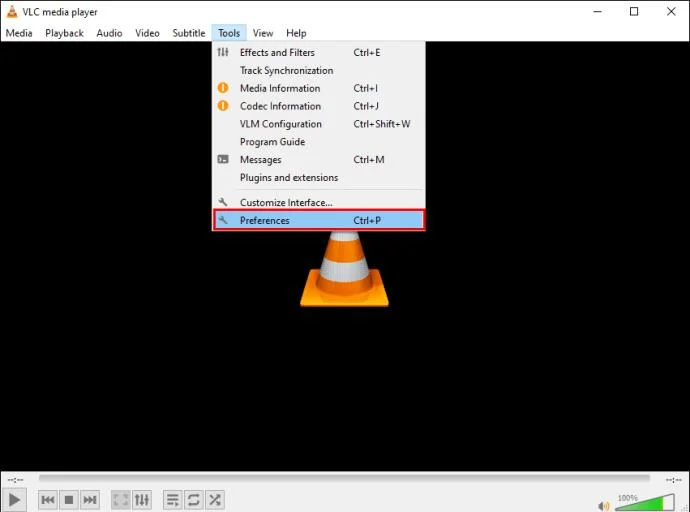Select Track Synchronization entry

[319, 70]
